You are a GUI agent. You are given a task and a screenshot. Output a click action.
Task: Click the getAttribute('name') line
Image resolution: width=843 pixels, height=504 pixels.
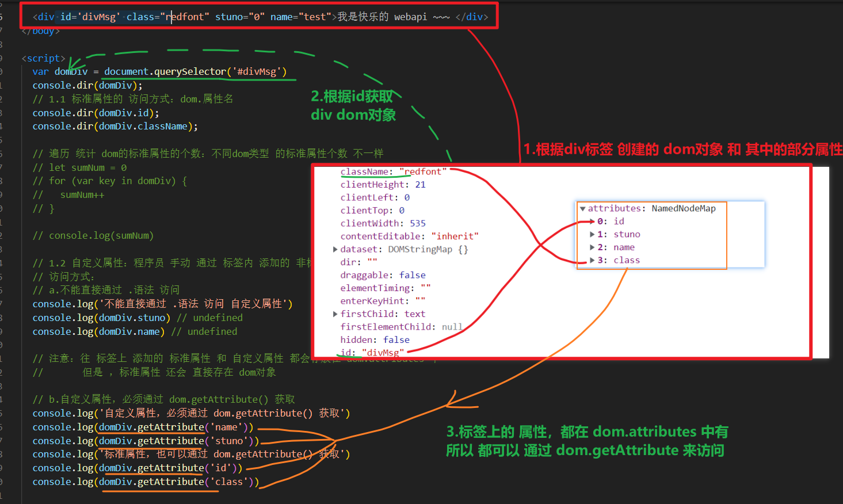143,427
